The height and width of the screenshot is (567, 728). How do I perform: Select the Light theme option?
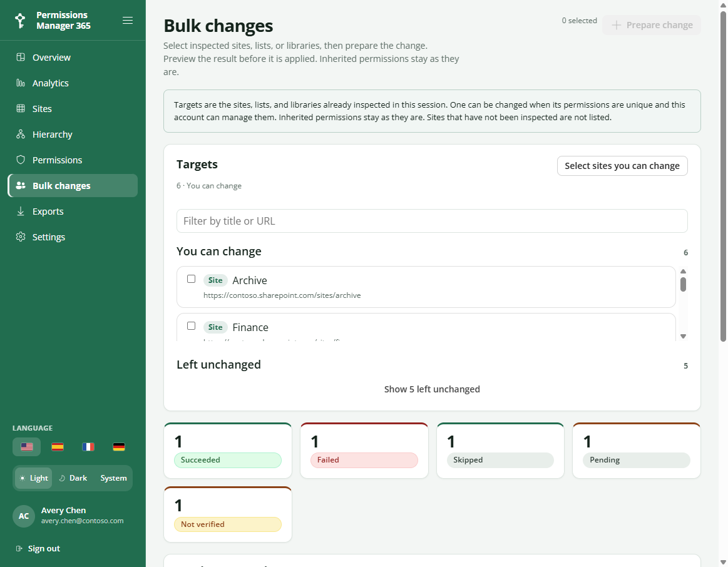(x=33, y=478)
